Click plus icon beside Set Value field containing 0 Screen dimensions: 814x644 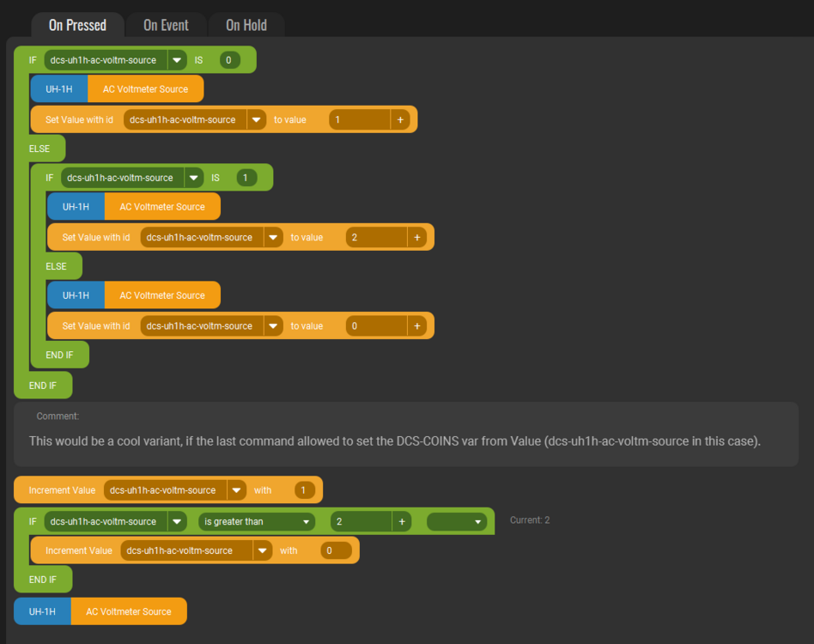point(417,325)
